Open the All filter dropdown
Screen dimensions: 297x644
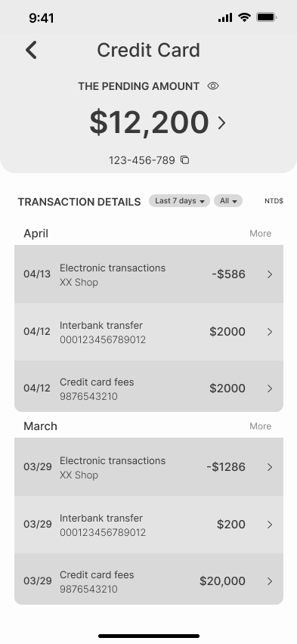228,201
